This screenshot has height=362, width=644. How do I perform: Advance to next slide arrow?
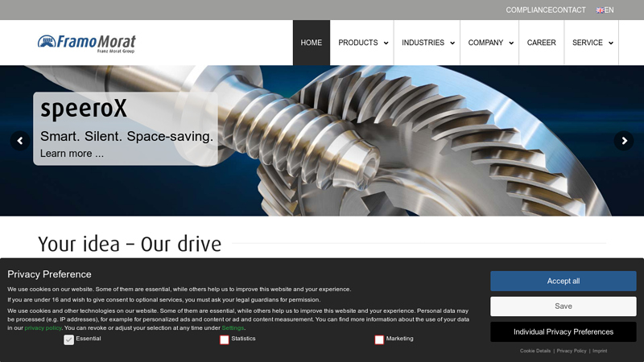pyautogui.click(x=624, y=141)
